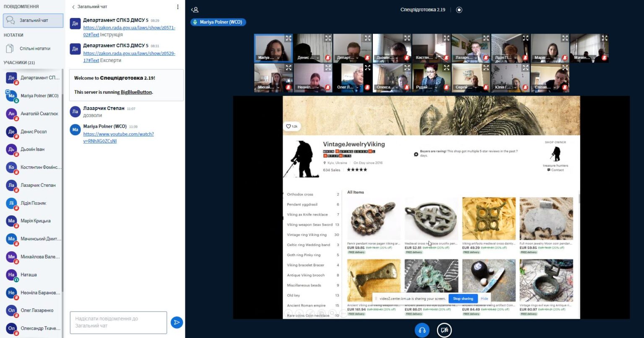
Task: Fullscreen the Олекса... webcam tile
Action: (407, 67)
